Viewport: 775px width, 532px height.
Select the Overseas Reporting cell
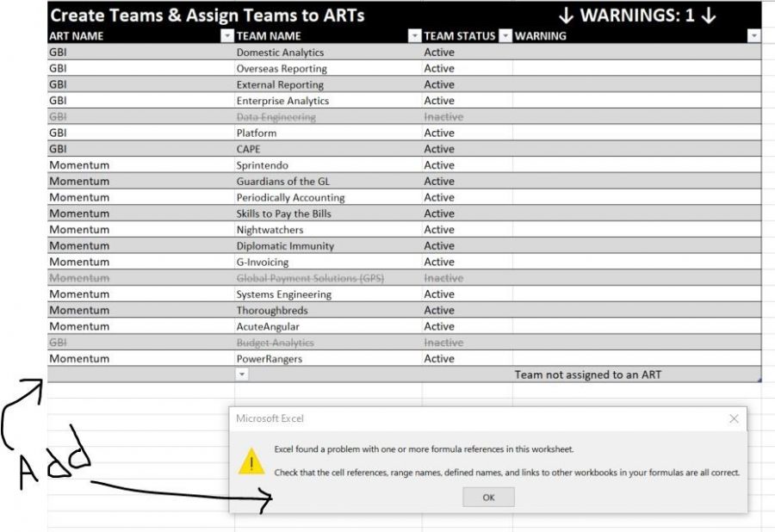(x=328, y=68)
